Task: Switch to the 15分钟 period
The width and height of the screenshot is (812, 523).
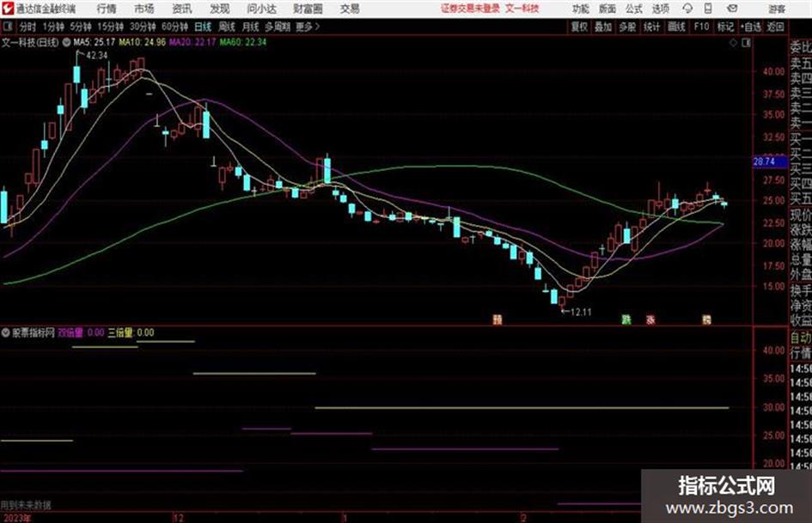Action: click(x=110, y=27)
